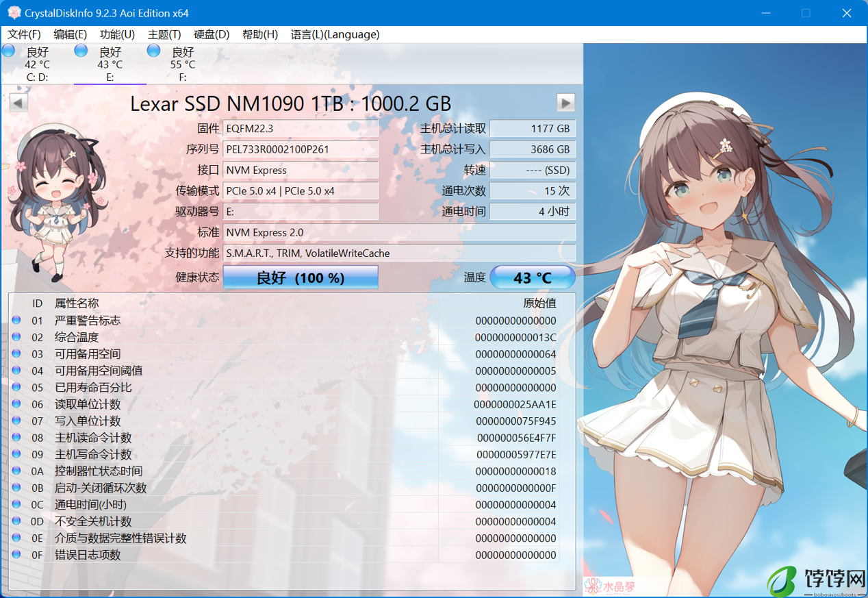Click status orb for attribute 03 可用备用空间

(x=16, y=353)
